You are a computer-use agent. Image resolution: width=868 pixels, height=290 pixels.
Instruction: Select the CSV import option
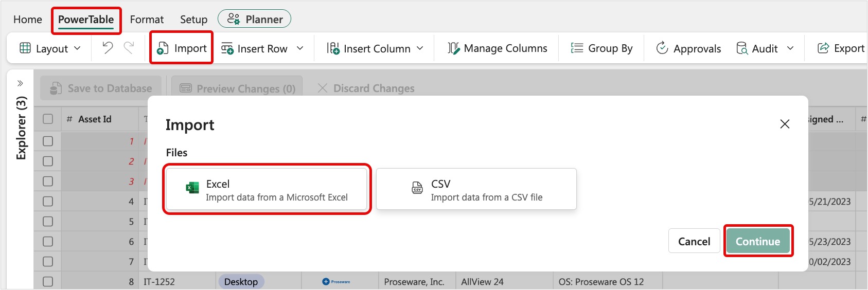tap(476, 189)
